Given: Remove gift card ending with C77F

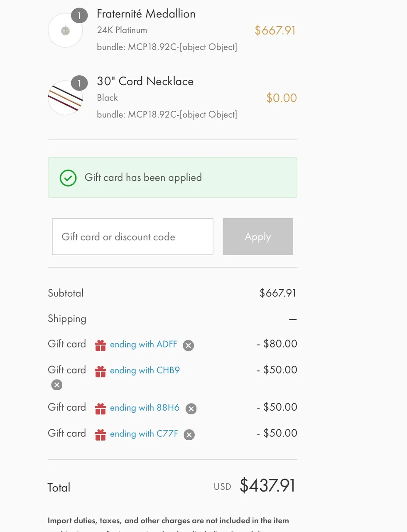Looking at the screenshot, I should coord(189,435).
